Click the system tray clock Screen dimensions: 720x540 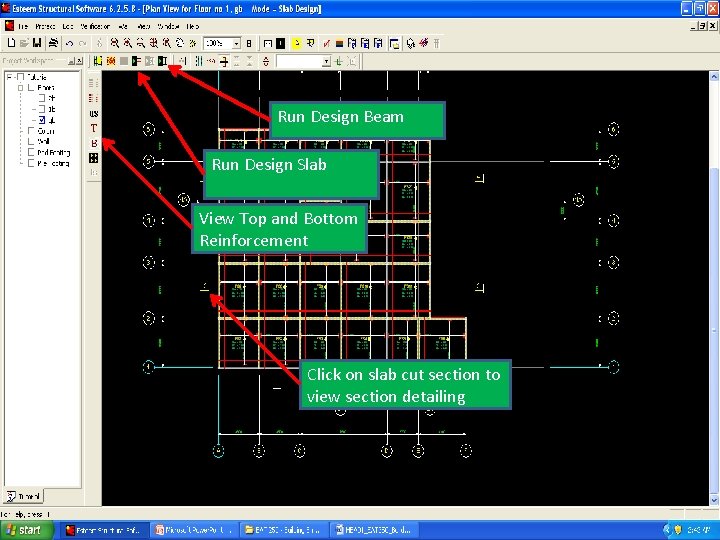pos(699,530)
